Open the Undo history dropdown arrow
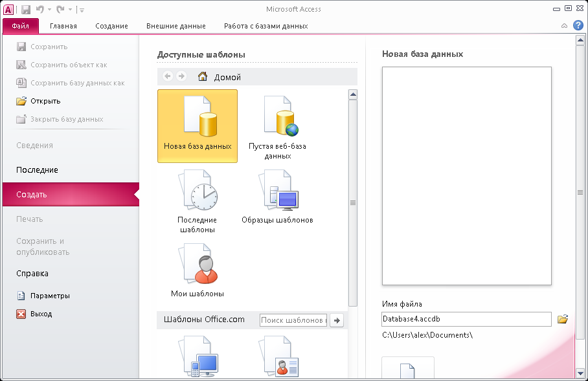Image resolution: width=588 pixels, height=381 pixels. click(x=49, y=10)
